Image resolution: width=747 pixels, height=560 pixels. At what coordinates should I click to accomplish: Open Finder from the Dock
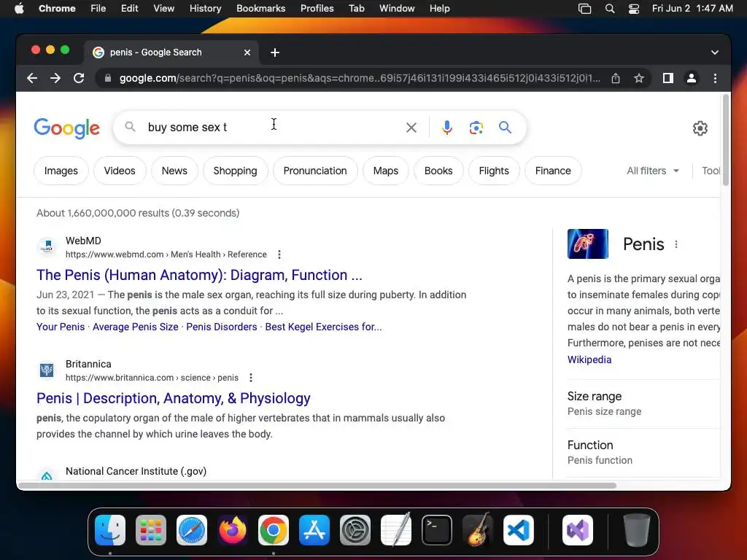110,530
